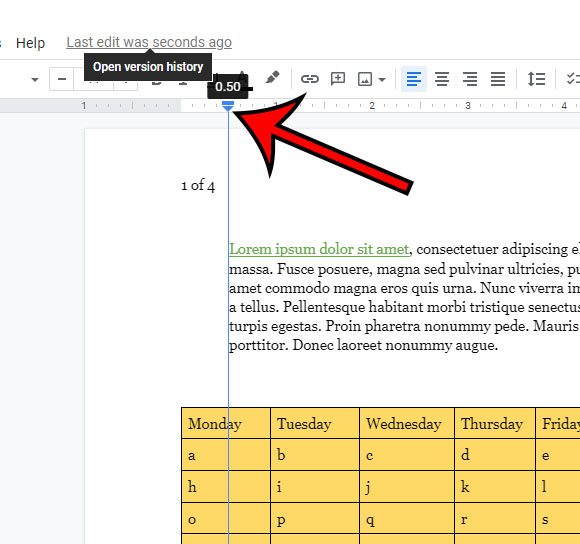Viewport: 580px width, 544px height.
Task: Click 'Last edit was seconds ago' link
Action: point(149,43)
